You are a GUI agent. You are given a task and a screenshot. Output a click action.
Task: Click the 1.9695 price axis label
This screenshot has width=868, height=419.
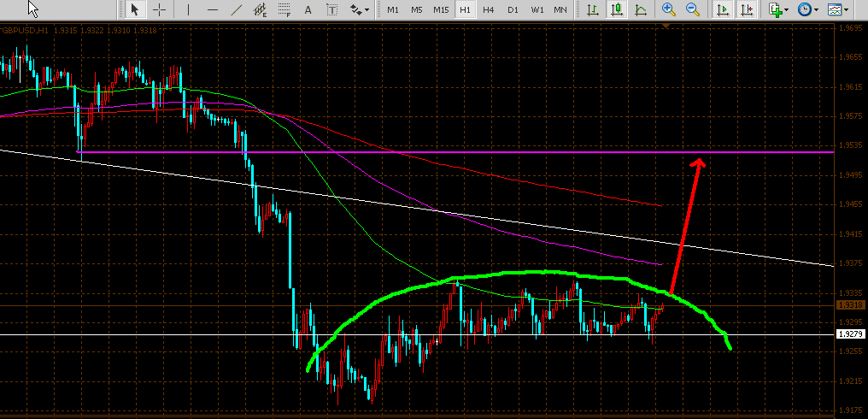tap(852, 27)
